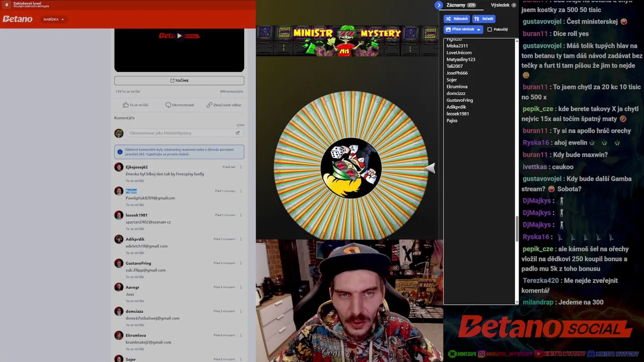Click the thumbs-up 'To se mi líbí' icon
644x362 pixels.
pos(126,105)
